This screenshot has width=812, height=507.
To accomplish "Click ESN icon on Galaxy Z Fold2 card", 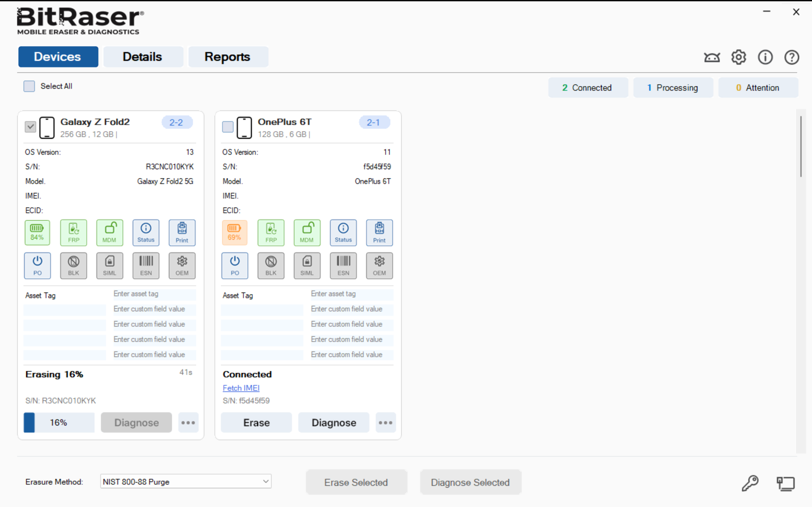I will [146, 266].
